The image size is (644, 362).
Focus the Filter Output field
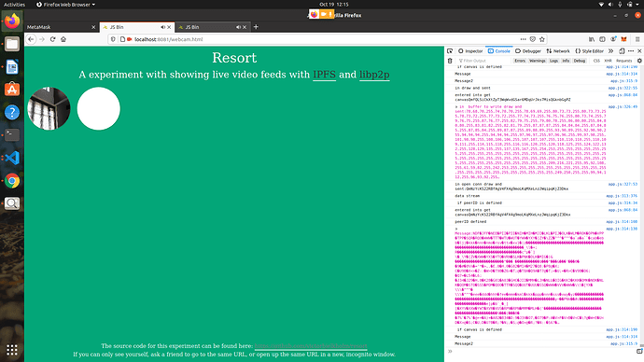click(x=483, y=61)
